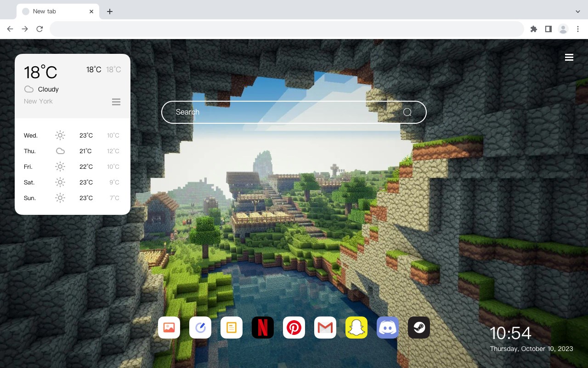Reload the page

(x=40, y=29)
